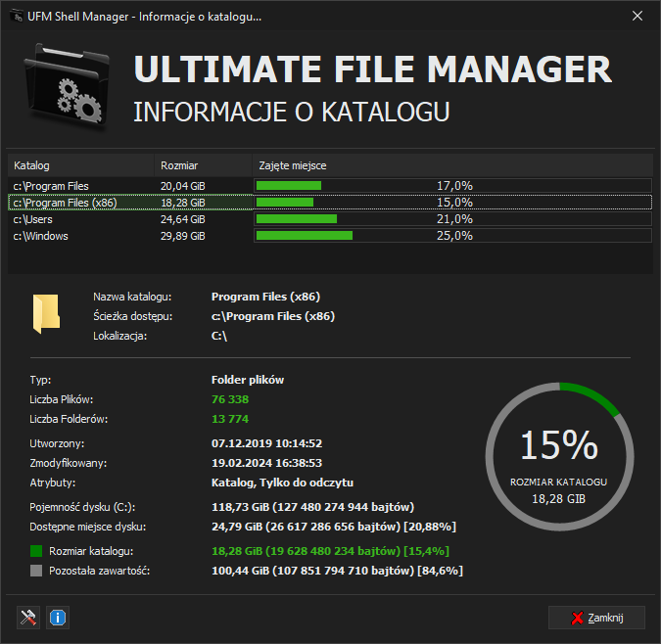Click the attributes value Katalog, Tylko do odczytu
The image size is (661, 644).
[282, 483]
